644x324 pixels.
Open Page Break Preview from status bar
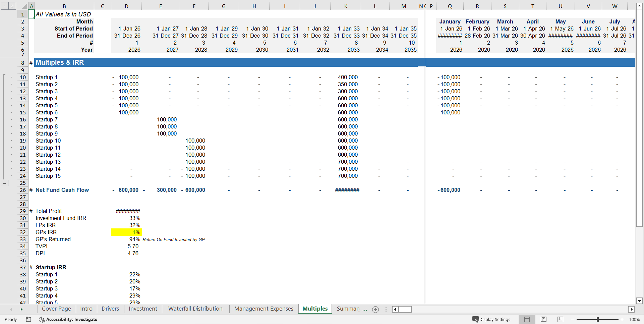(560, 319)
